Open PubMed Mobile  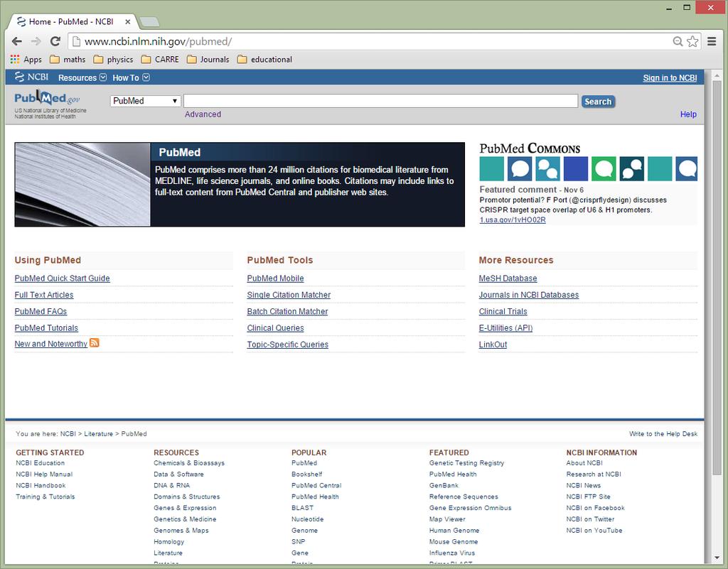(x=275, y=278)
